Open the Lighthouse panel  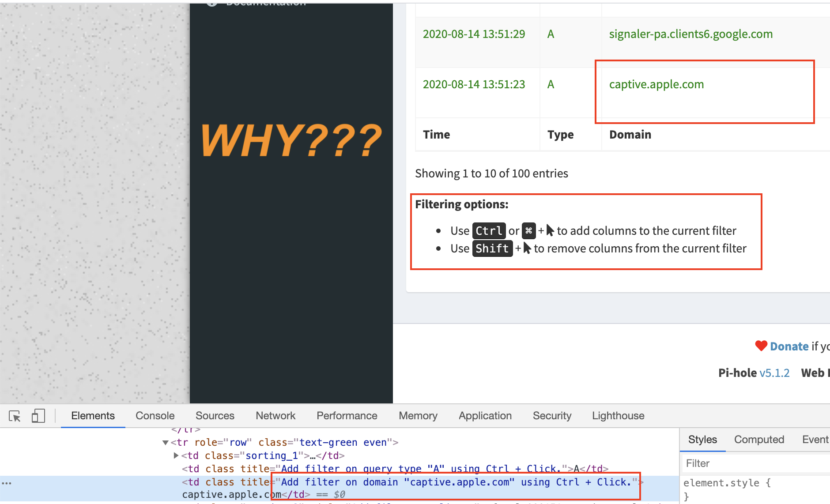click(618, 416)
